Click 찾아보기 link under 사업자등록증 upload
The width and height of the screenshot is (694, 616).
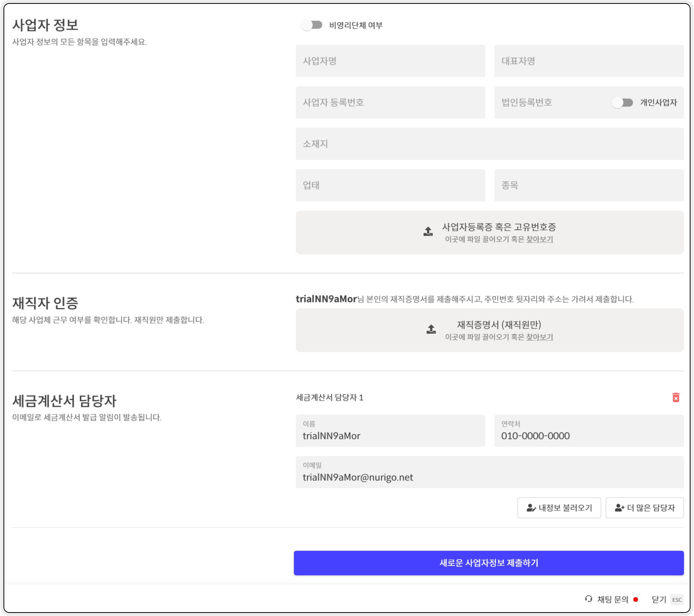(539, 239)
